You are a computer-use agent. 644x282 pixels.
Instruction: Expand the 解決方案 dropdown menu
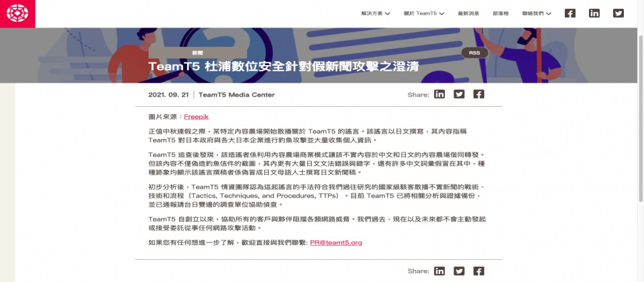pyautogui.click(x=376, y=13)
